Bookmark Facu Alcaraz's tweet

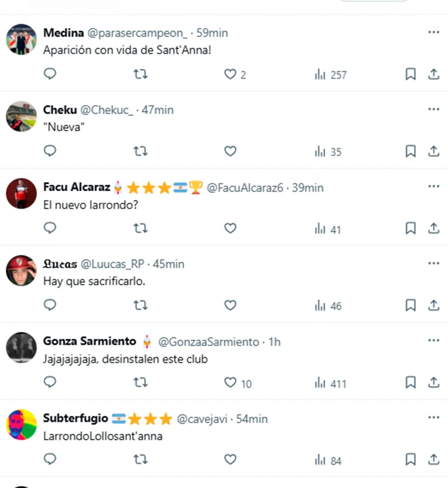click(x=411, y=228)
